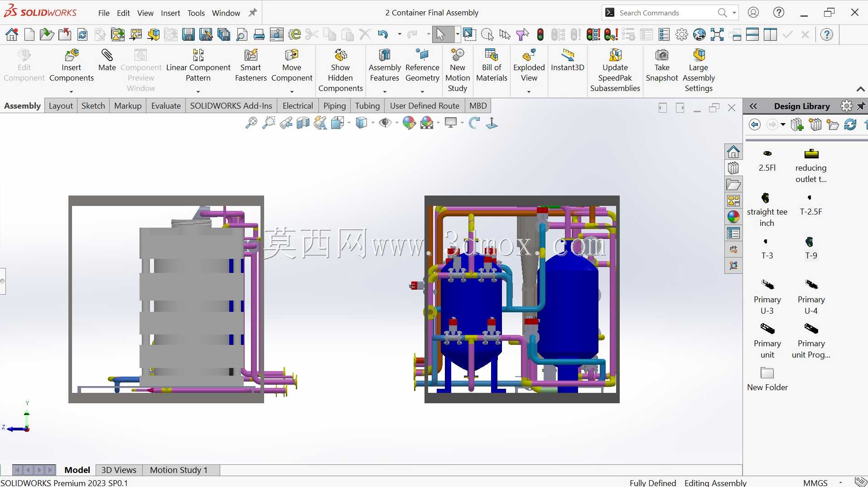The height and width of the screenshot is (487, 868).
Task: Open the SOLIDWORKS Add-Ins tab
Action: (x=231, y=106)
